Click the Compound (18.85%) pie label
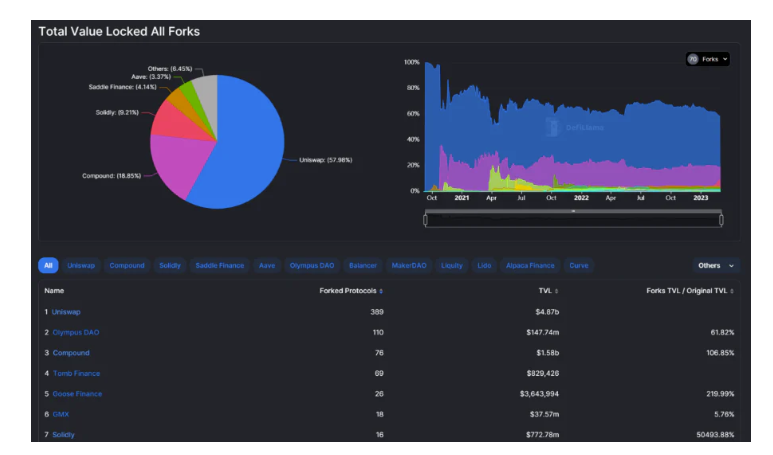Screen dimensions: 773x455 [x=111, y=176]
